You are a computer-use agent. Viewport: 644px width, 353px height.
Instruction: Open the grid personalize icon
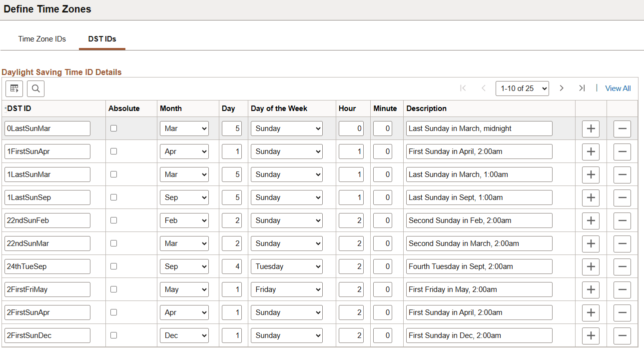[14, 88]
